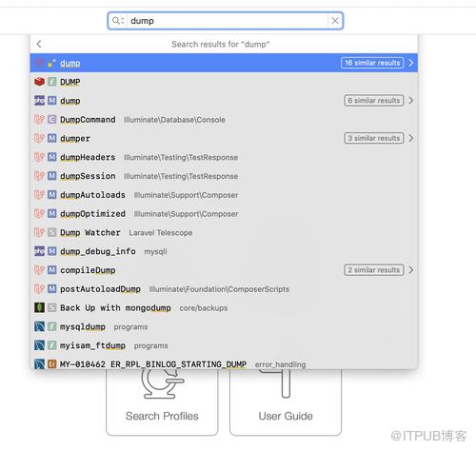The width and height of the screenshot is (476, 450).
Task: Click the Redis icon on DUMP row
Action: [x=39, y=82]
